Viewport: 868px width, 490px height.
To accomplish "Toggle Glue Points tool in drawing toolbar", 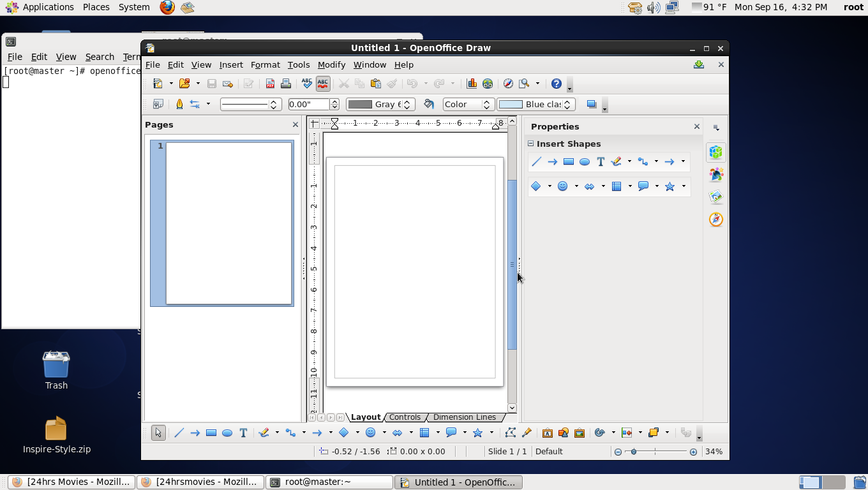I will click(527, 433).
